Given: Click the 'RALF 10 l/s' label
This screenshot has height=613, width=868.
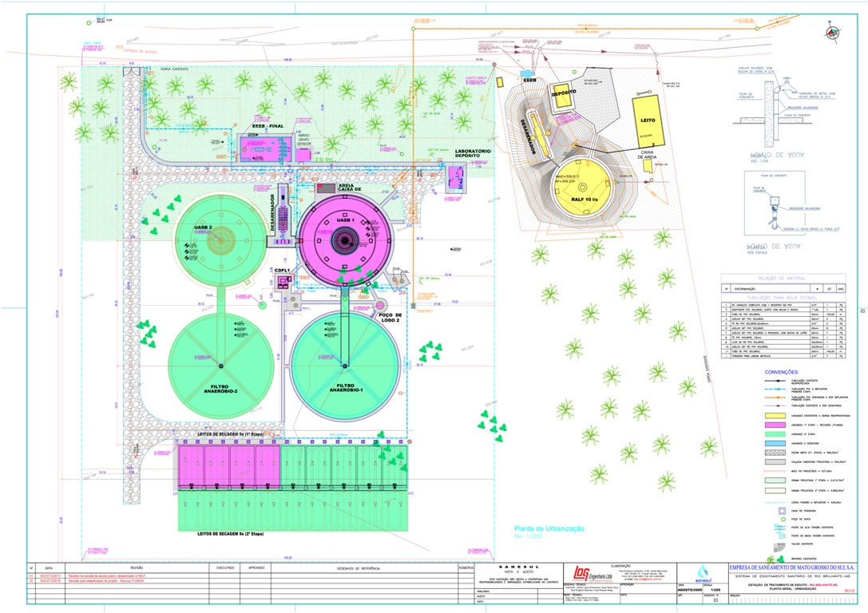Looking at the screenshot, I should [x=583, y=198].
